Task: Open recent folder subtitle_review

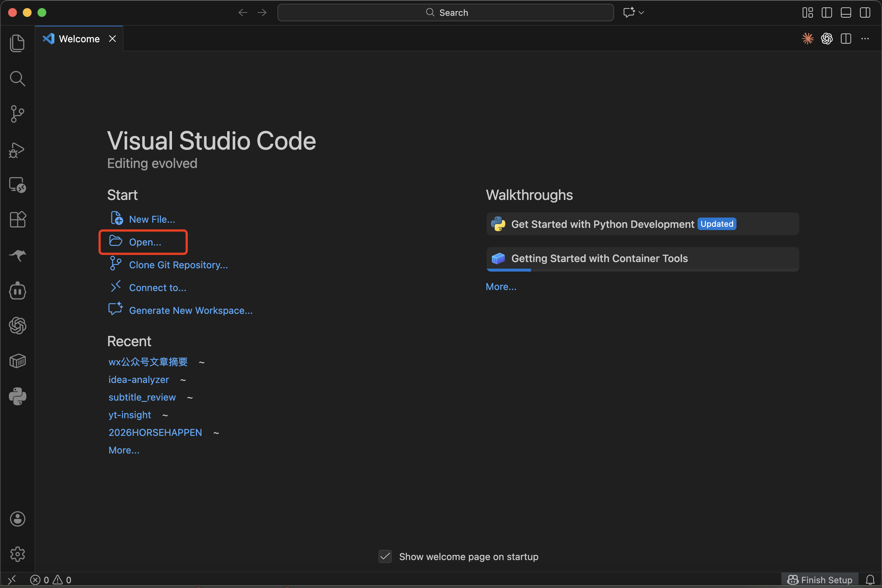Action: click(x=142, y=397)
